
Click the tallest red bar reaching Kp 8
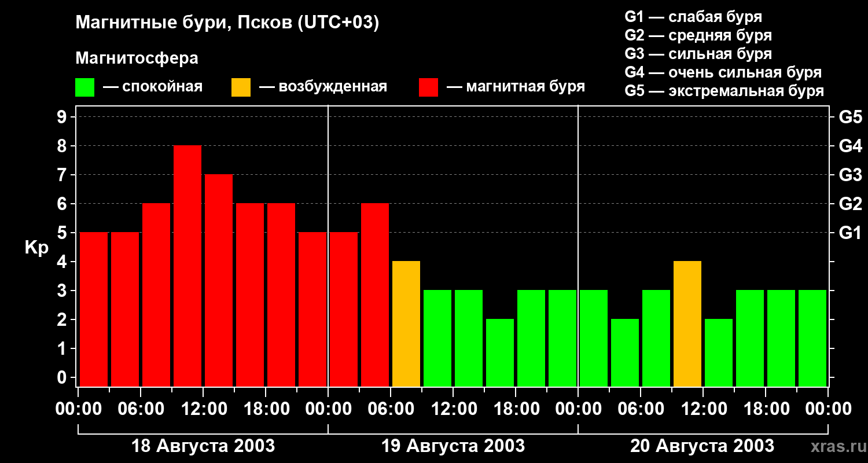point(187,266)
